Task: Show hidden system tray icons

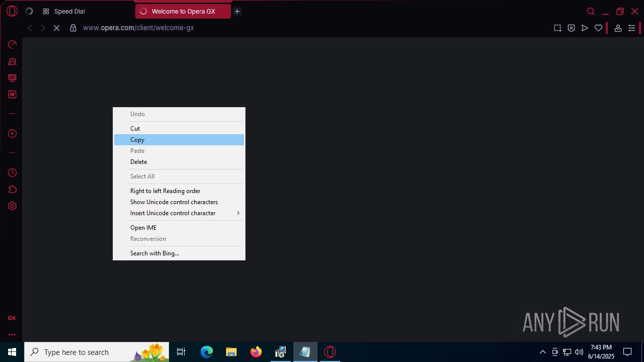Action: click(542, 352)
